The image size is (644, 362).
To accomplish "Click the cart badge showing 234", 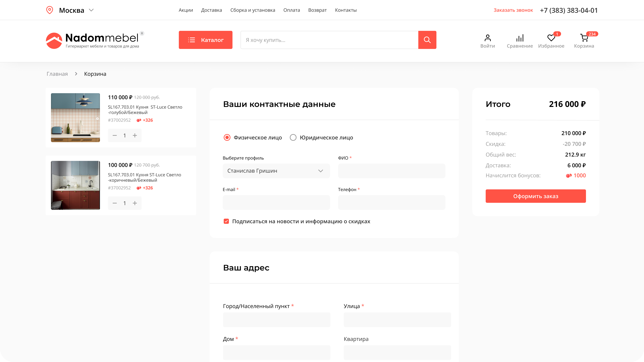I will (592, 34).
